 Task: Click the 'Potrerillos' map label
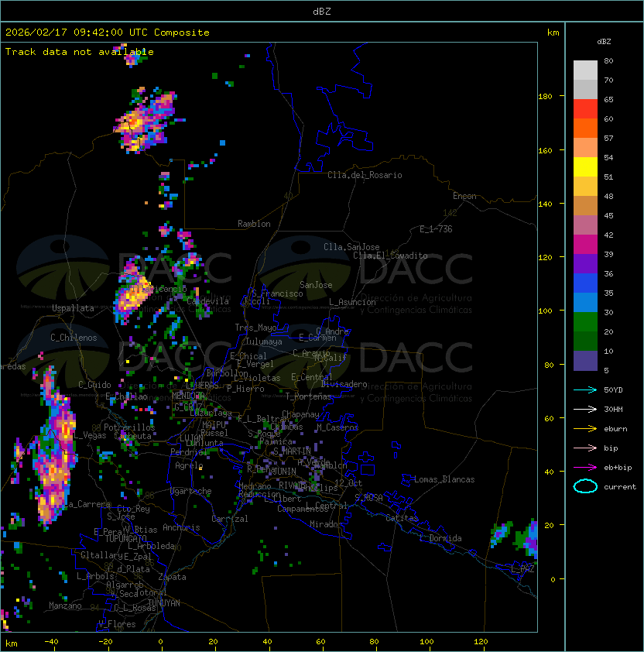click(129, 427)
